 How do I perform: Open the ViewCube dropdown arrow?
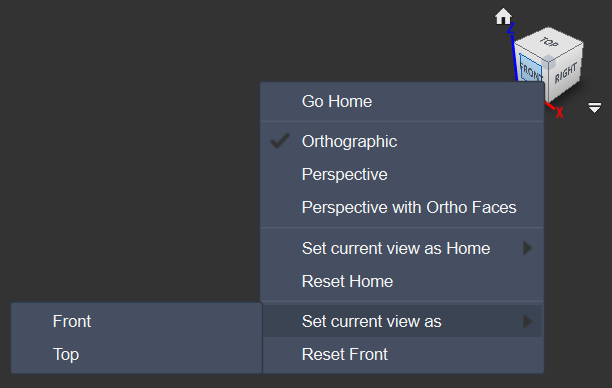594,108
